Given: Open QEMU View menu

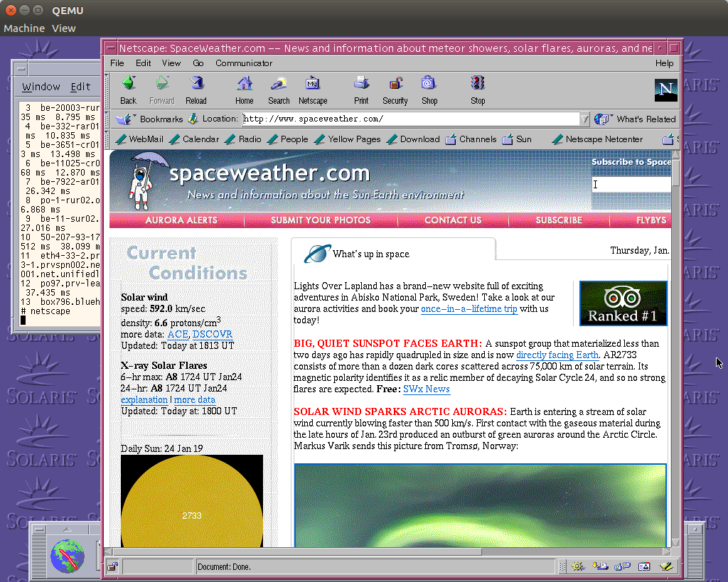Looking at the screenshot, I should pos(63,28).
